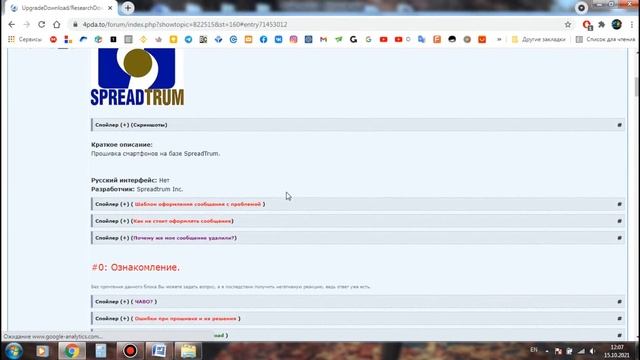640x360 pixels.
Task: Click the # anchor on ЧАВО? spoiler
Action: pyautogui.click(x=619, y=302)
